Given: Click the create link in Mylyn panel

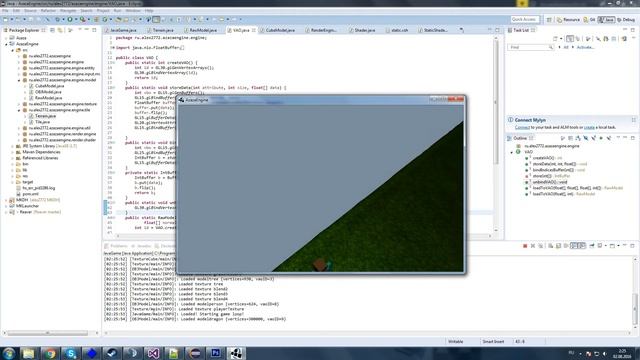Looking at the screenshot, I should (589, 127).
